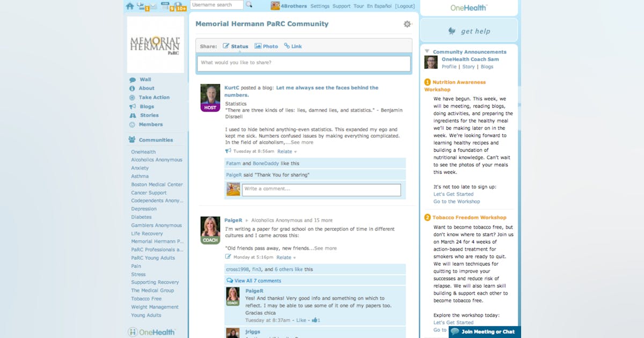The image size is (644, 338).
Task: Click the Username search input box
Action: coord(217,4)
